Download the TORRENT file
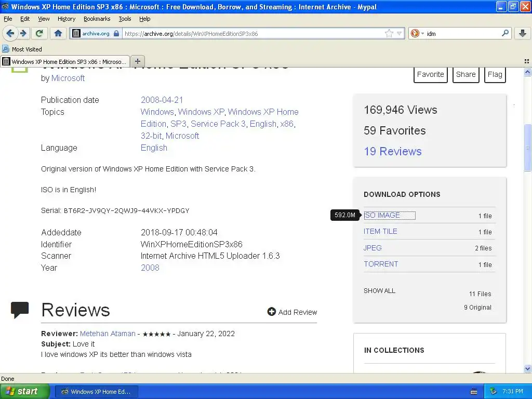The image size is (532, 399). coord(381,264)
